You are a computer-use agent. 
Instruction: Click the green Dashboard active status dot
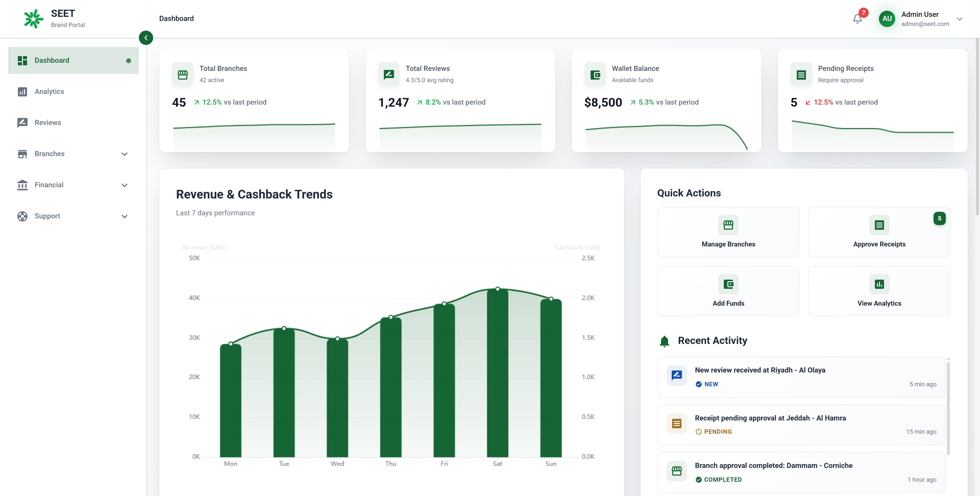pyautogui.click(x=129, y=60)
